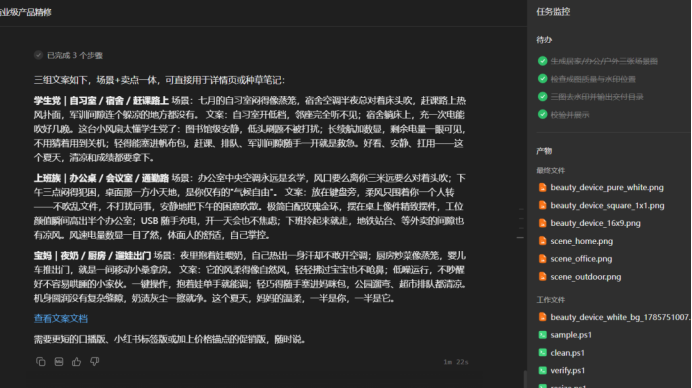Toggle the last completed todo checkmark
Viewport: 692px width, 388px height.
click(542, 114)
